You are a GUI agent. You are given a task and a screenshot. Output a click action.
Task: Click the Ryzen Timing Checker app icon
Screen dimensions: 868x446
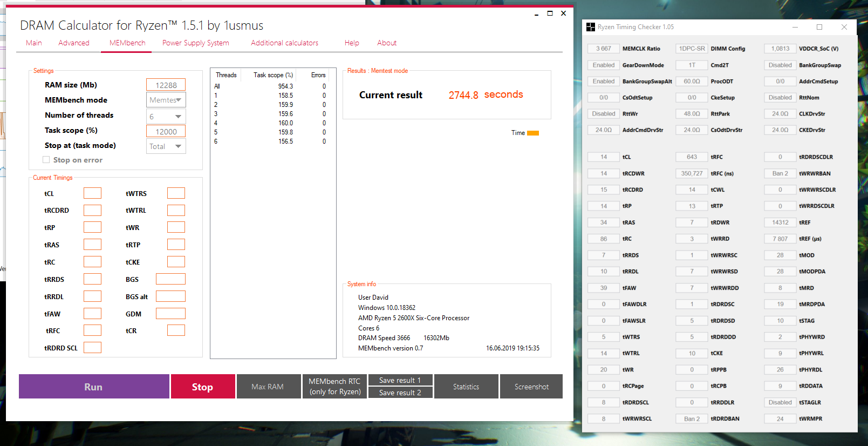click(x=591, y=27)
